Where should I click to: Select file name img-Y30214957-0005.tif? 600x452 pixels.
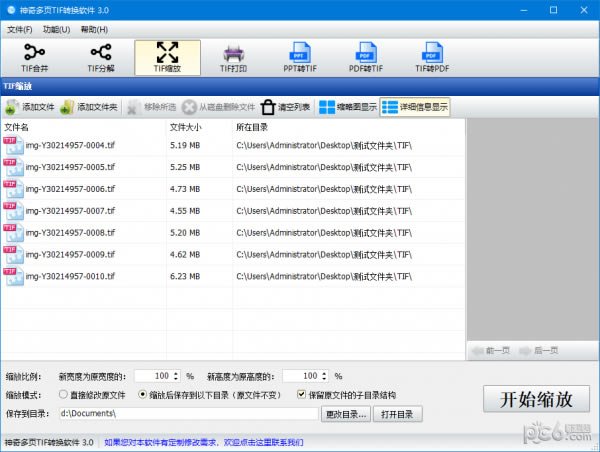click(x=70, y=167)
